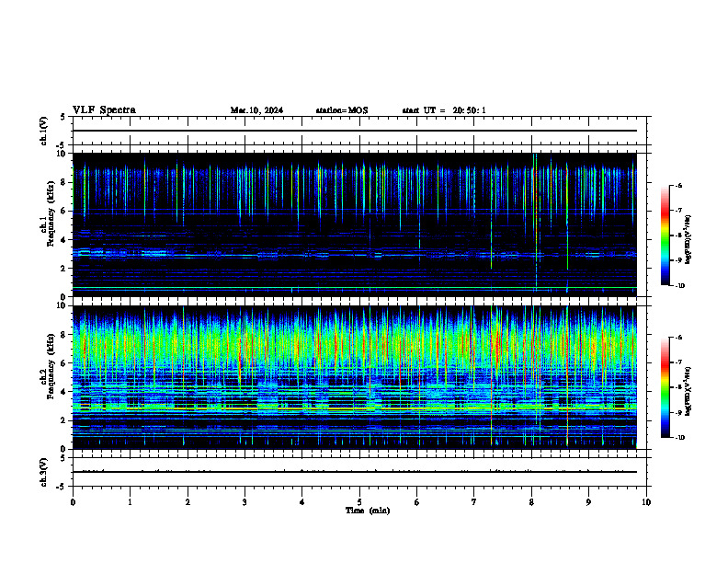
Task: Click the "-6" label on the ch.2 color bar
Action: [677, 338]
